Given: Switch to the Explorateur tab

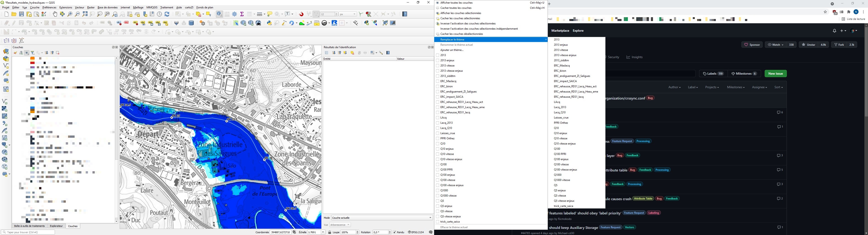Looking at the screenshot, I should pos(56,226).
